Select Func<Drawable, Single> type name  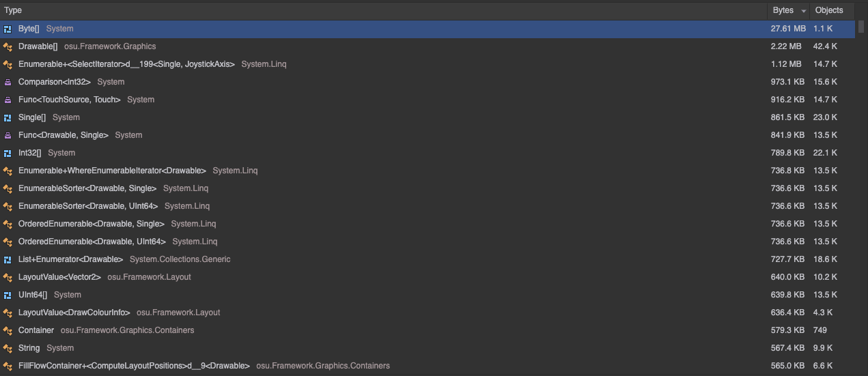pos(64,135)
